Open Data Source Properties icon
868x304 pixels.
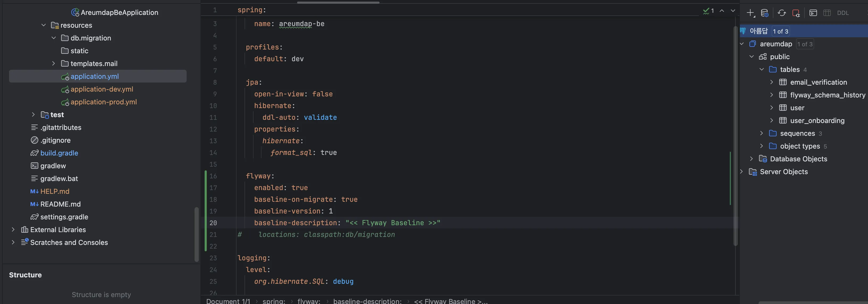pos(765,13)
